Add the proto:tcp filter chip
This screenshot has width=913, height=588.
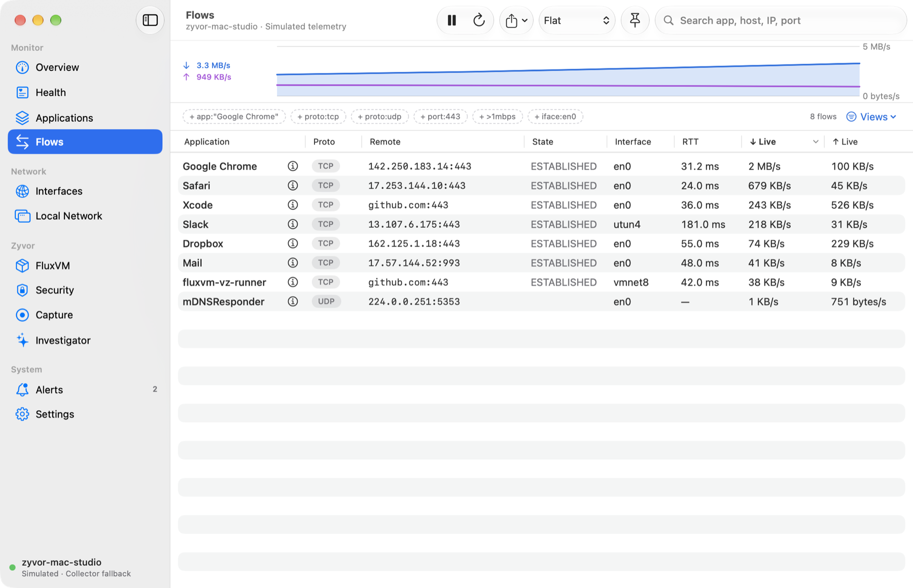(x=318, y=117)
